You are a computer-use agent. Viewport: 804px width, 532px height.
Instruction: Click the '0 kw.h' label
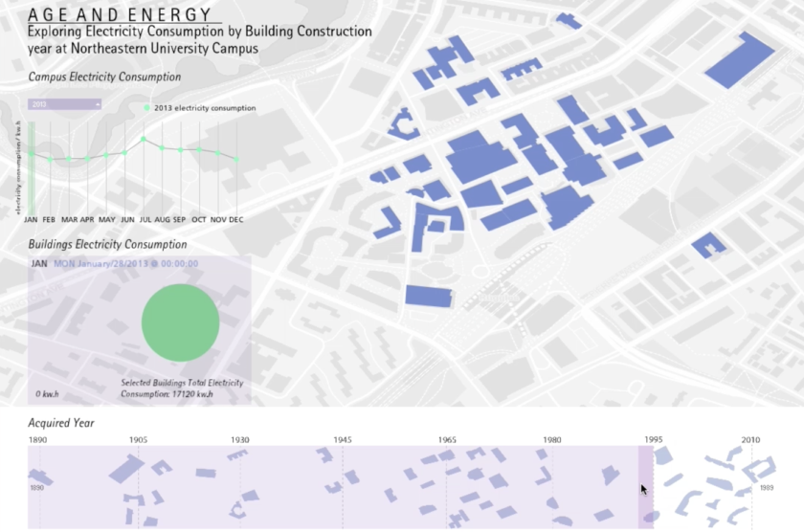[47, 394]
